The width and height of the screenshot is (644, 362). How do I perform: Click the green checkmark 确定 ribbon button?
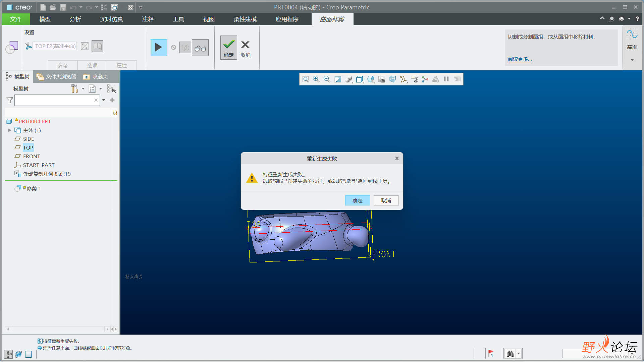(x=229, y=48)
